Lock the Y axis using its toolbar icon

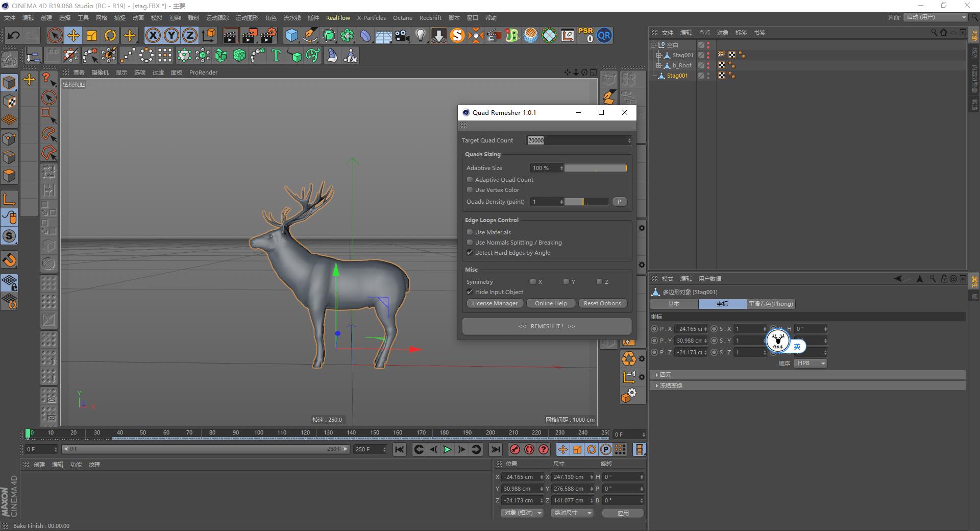coord(171,35)
